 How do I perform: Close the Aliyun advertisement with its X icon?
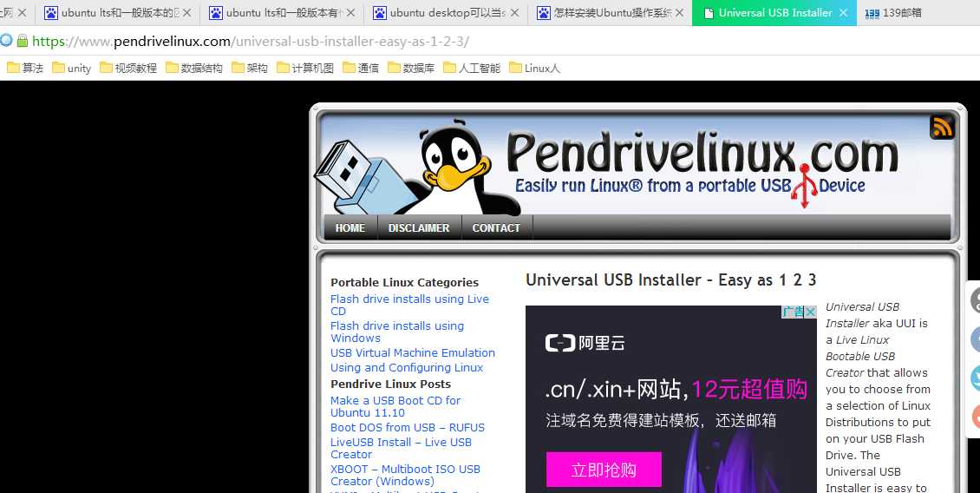(810, 312)
